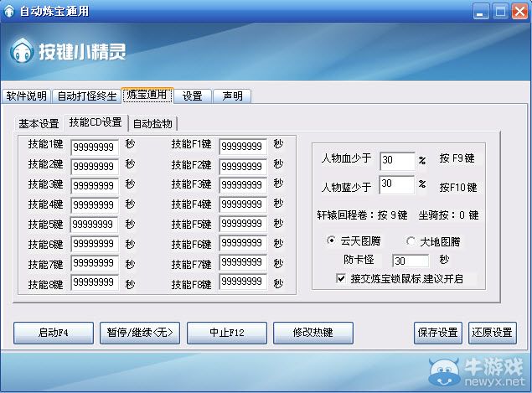
Task: Click the title bar app icon
Action: pos(9,11)
